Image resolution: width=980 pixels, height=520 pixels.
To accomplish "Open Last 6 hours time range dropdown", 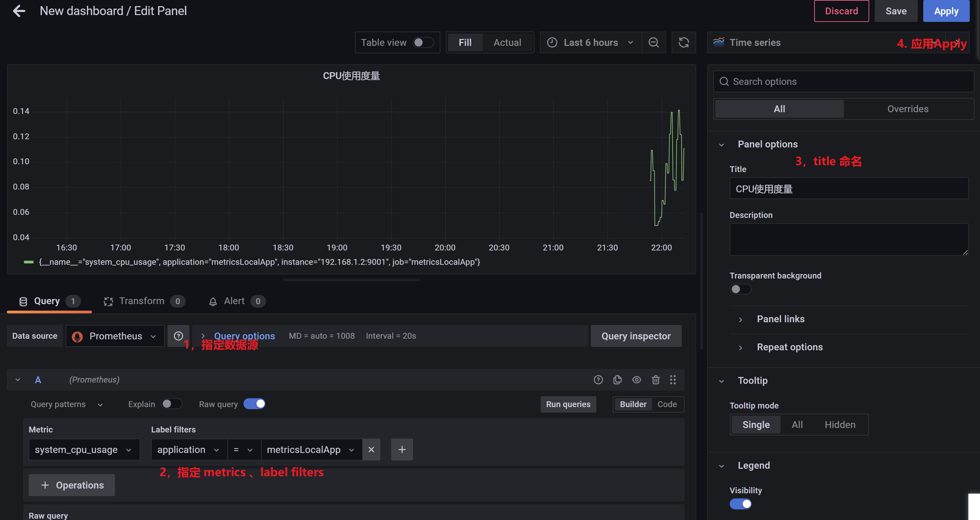I will (591, 43).
